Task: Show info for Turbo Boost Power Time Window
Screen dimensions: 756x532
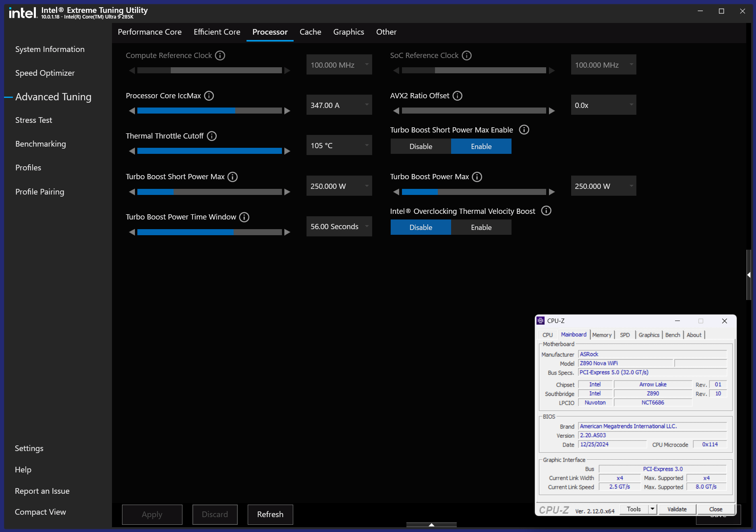Action: point(244,217)
